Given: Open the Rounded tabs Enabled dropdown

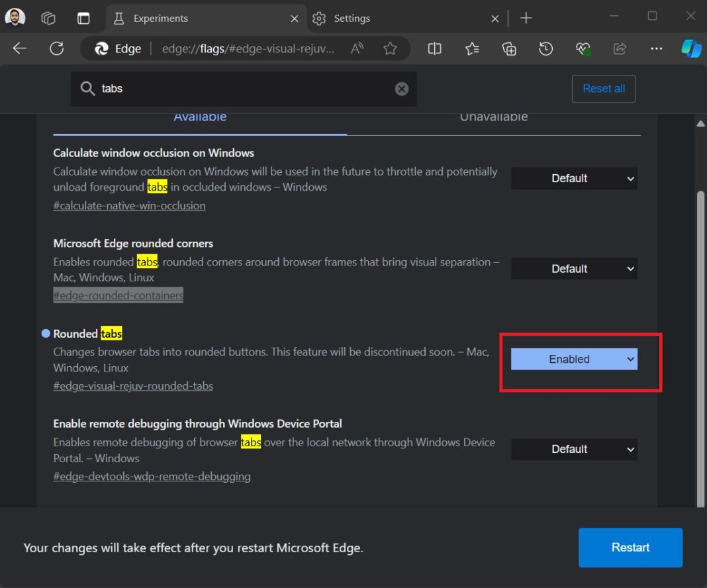Looking at the screenshot, I should pos(573,359).
